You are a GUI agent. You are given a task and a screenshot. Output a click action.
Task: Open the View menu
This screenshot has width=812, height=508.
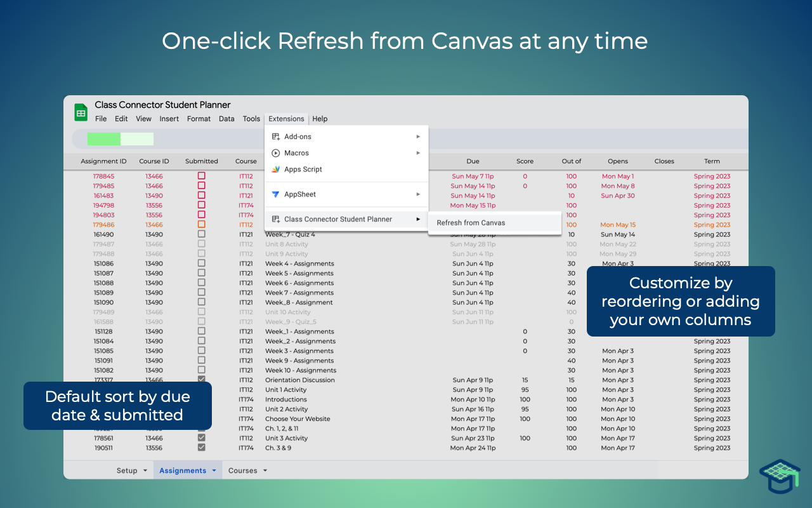144,119
